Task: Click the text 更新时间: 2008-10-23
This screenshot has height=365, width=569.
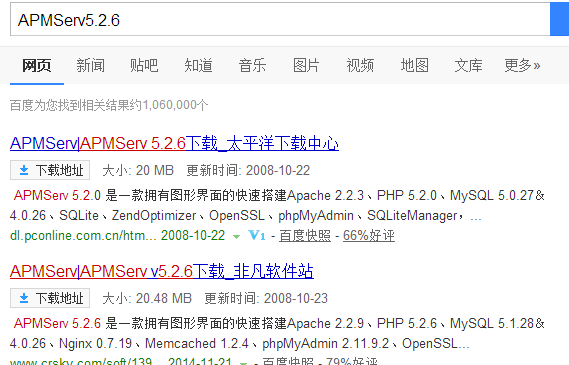Action: pyautogui.click(x=266, y=298)
